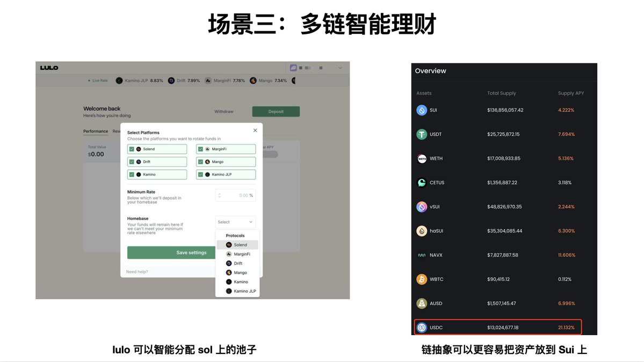Click the Minimum Rate stepper arrows

tap(220, 196)
